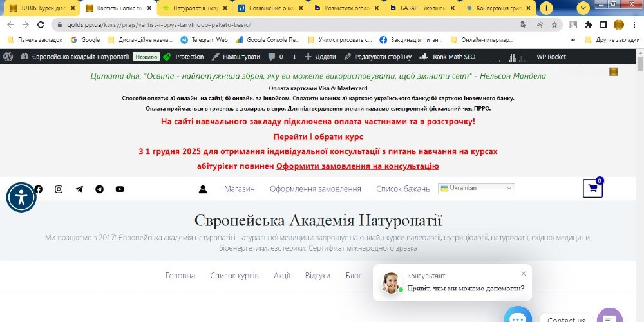Image resolution: width=644 pixels, height=322 pixels.
Task: Open the browser extensions puzzle icon
Action: tap(589, 24)
